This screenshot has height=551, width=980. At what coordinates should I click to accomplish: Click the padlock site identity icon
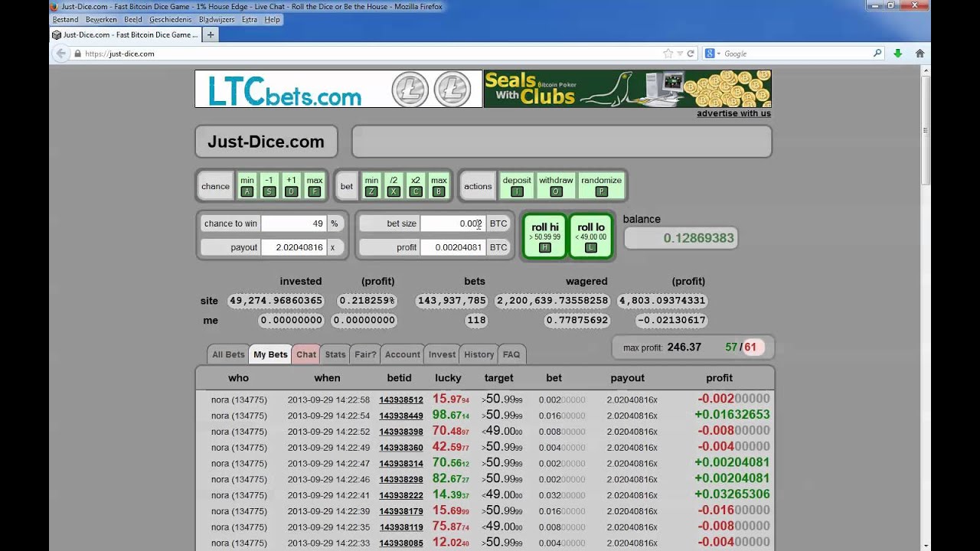coord(77,54)
